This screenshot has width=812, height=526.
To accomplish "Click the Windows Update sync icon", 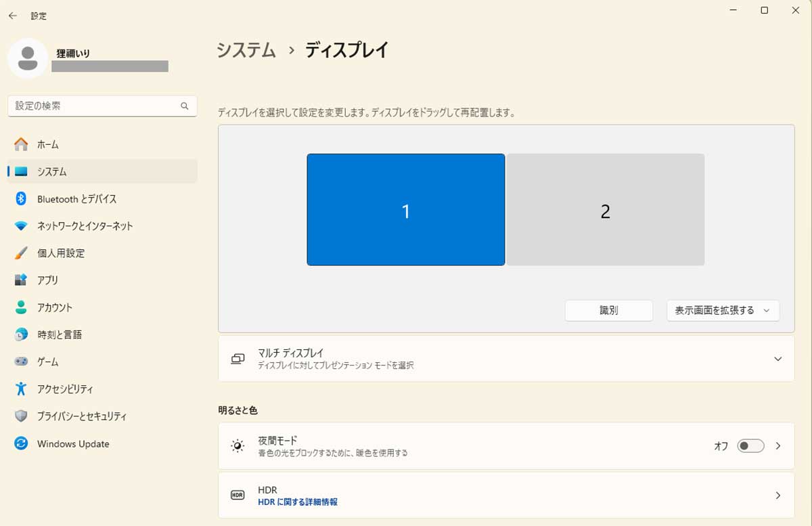I will tap(22, 443).
